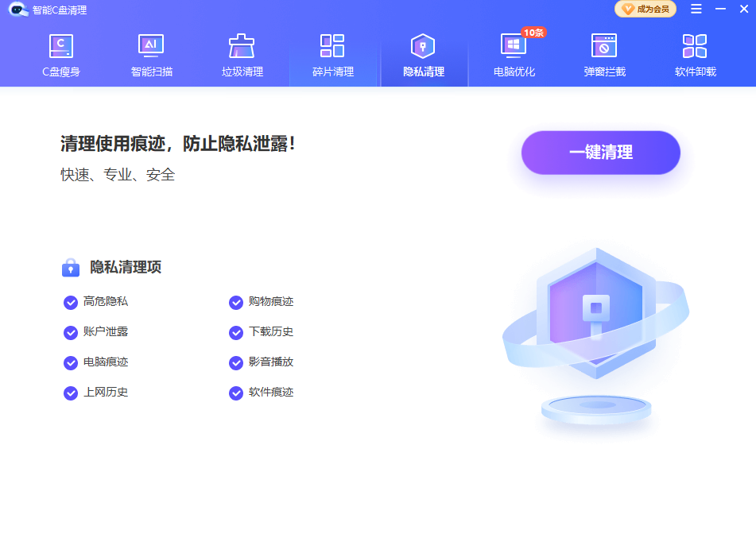
Task: Uncheck the 电脑痕迹 item
Action: pos(71,362)
